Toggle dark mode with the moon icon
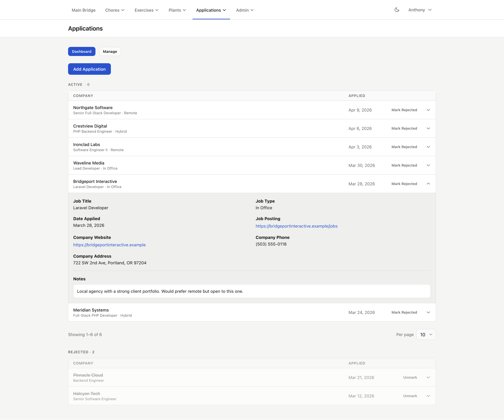504x420 pixels. pyautogui.click(x=397, y=10)
